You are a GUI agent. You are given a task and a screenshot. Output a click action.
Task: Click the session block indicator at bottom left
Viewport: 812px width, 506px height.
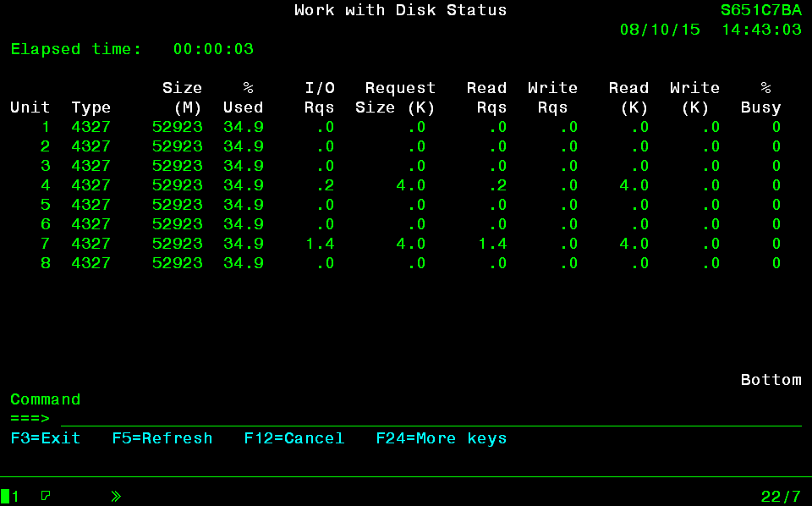tap(5, 496)
